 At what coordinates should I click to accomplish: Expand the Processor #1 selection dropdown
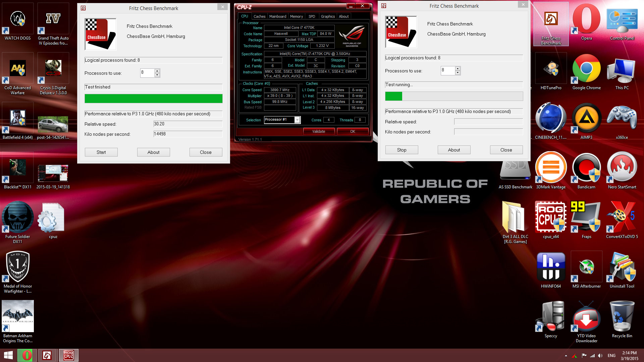tap(297, 120)
